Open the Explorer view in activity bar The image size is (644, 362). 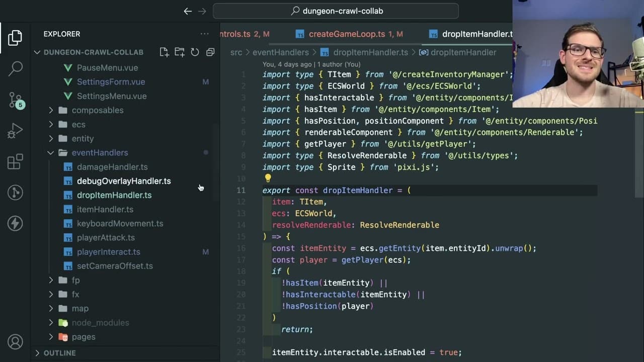coord(15,38)
